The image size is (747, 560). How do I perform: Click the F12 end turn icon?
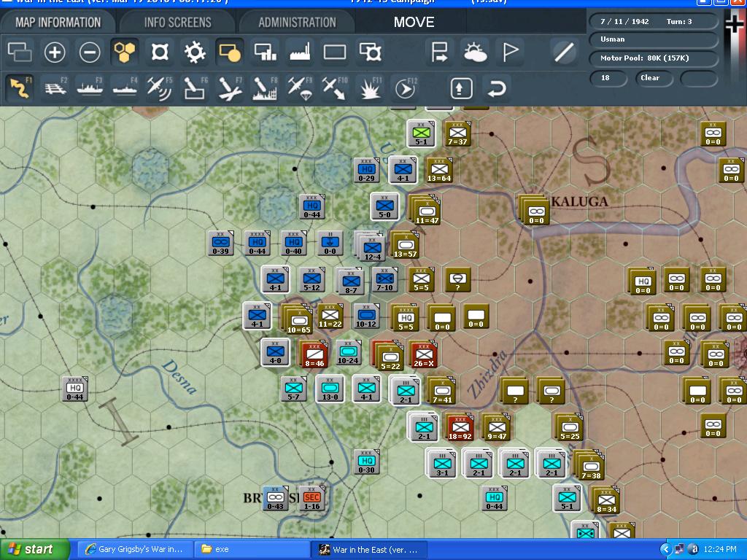click(406, 88)
